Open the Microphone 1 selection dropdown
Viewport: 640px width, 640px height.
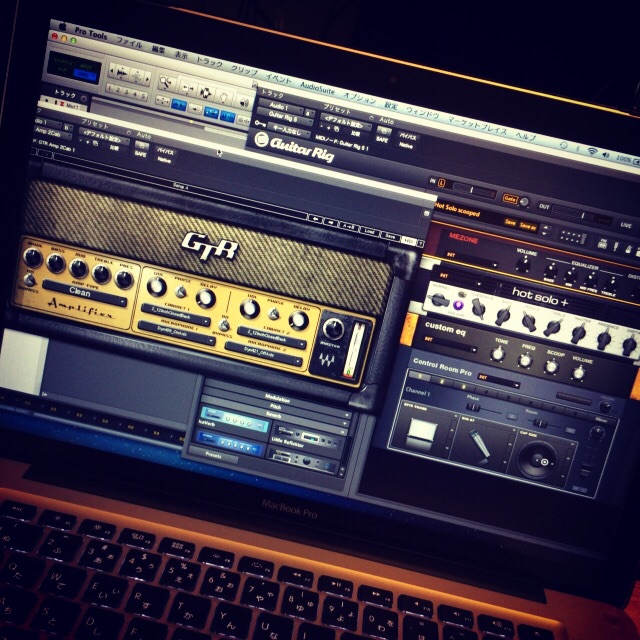[177, 333]
